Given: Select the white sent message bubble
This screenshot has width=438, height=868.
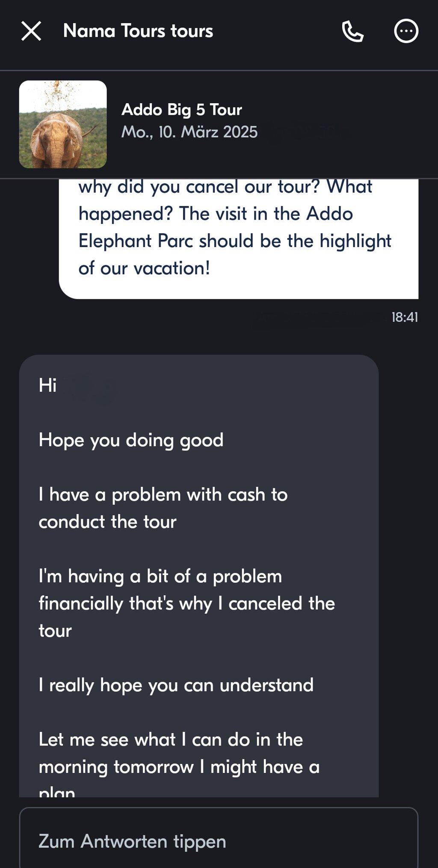Looking at the screenshot, I should (x=239, y=239).
